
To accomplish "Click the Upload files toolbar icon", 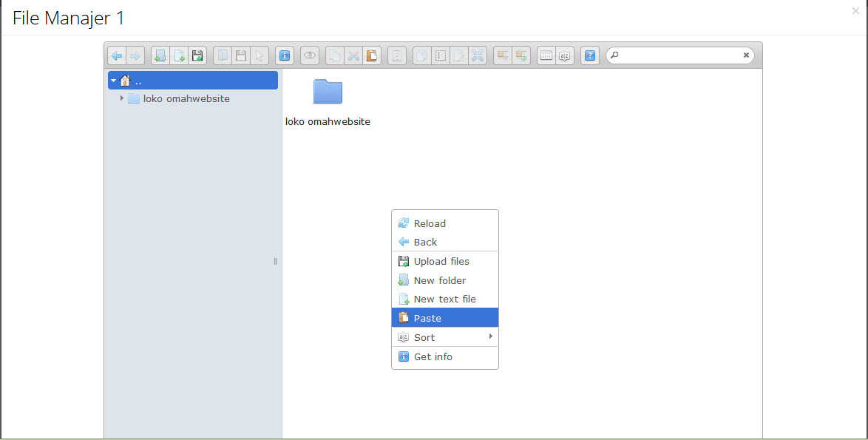I will [x=197, y=55].
